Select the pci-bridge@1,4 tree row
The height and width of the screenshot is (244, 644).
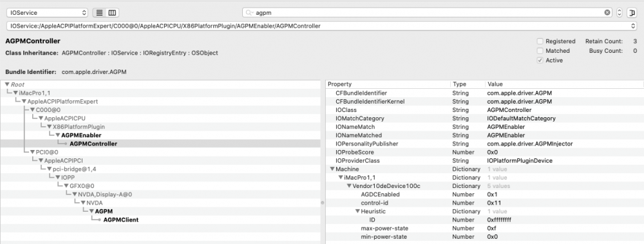click(x=160, y=169)
